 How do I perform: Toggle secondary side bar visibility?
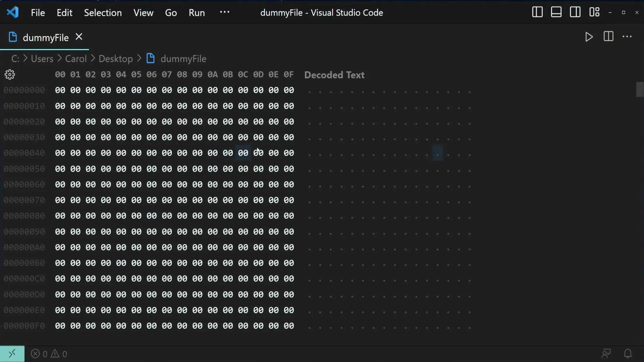pyautogui.click(x=575, y=12)
